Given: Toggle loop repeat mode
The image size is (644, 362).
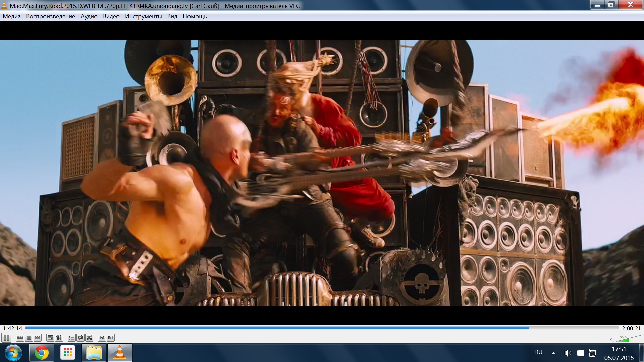Looking at the screenshot, I should (80, 338).
